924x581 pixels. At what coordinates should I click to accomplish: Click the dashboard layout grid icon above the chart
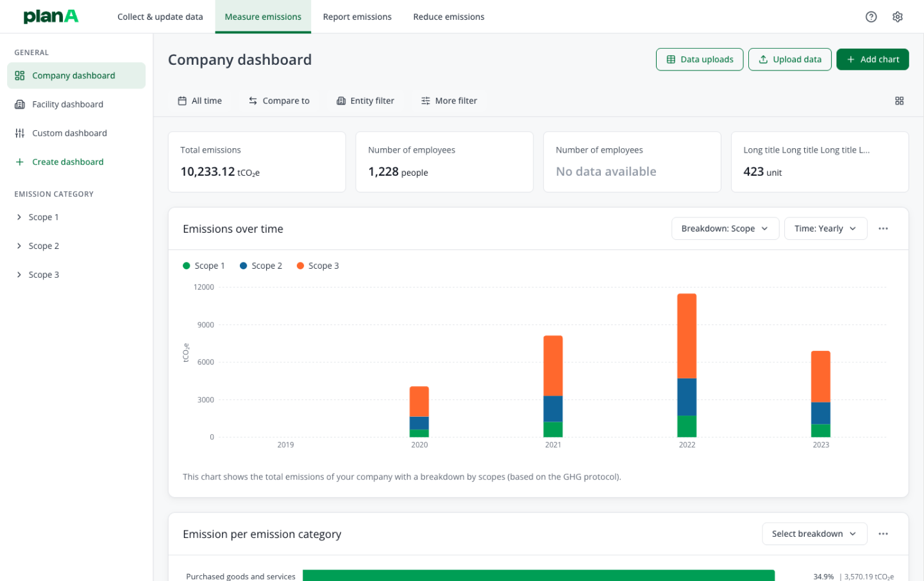[x=900, y=101]
